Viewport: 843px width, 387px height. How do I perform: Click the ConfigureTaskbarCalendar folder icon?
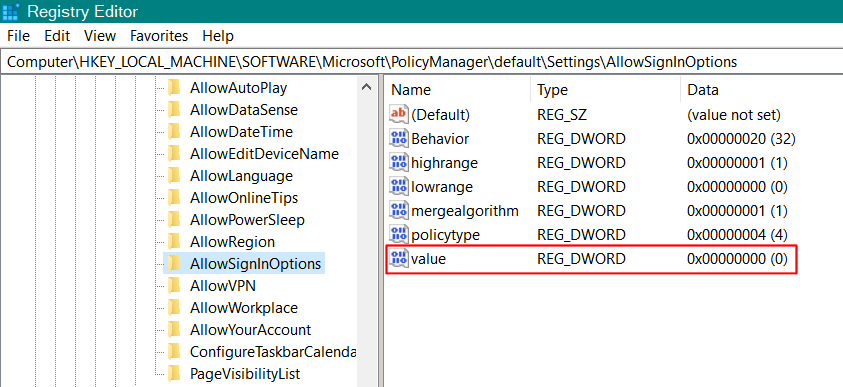[x=174, y=352]
